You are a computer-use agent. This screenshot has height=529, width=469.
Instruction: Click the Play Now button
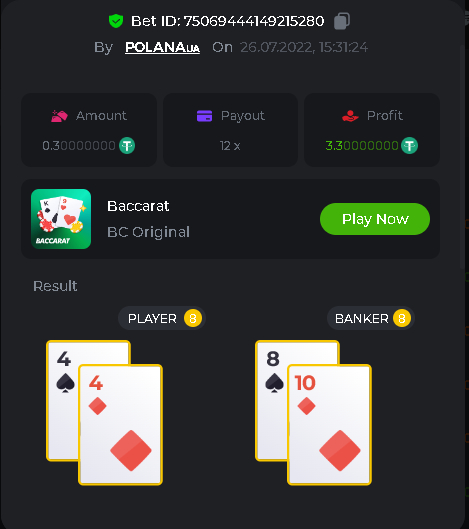tap(375, 219)
